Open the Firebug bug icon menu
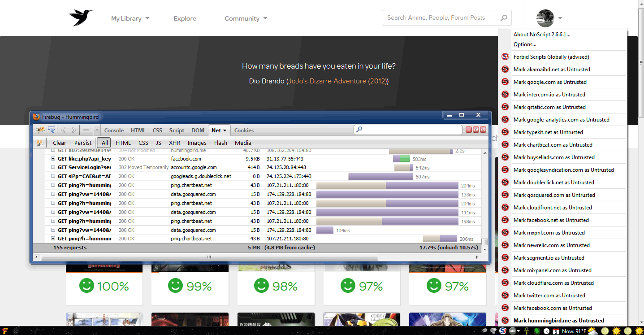Image resolution: width=644 pixels, height=335 pixels. [40, 130]
